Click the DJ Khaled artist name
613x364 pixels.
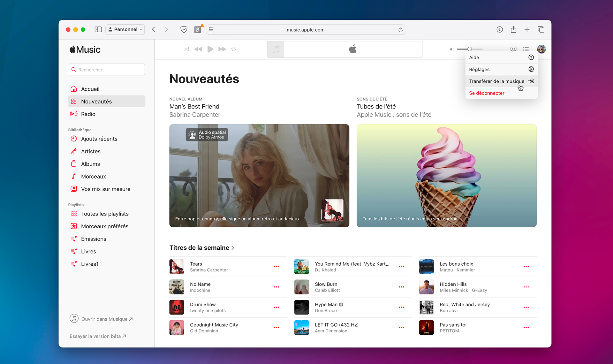[x=325, y=270]
